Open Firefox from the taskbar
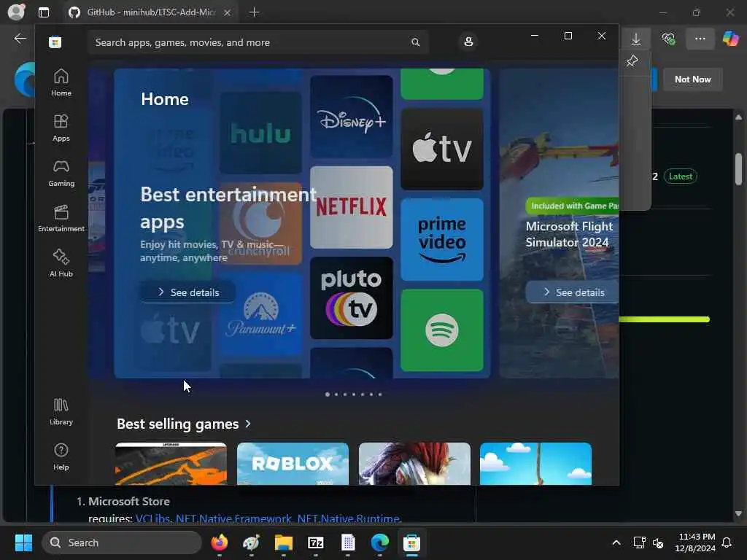The width and height of the screenshot is (747, 560). click(219, 542)
